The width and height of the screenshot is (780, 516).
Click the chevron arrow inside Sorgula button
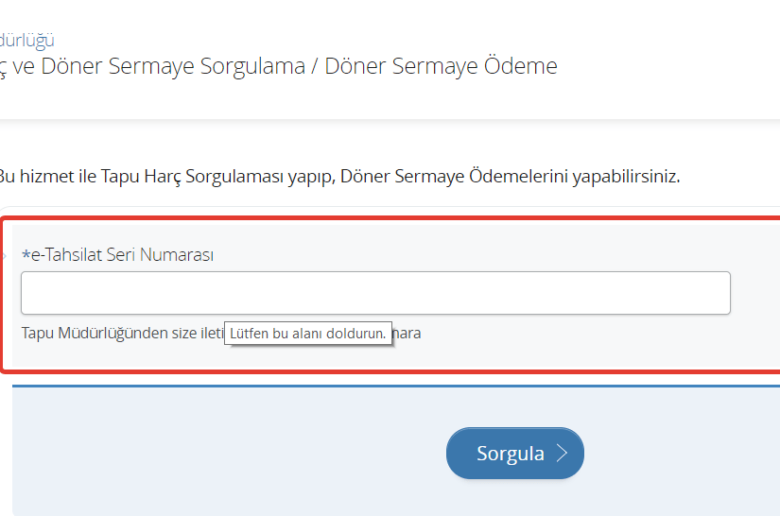click(562, 453)
